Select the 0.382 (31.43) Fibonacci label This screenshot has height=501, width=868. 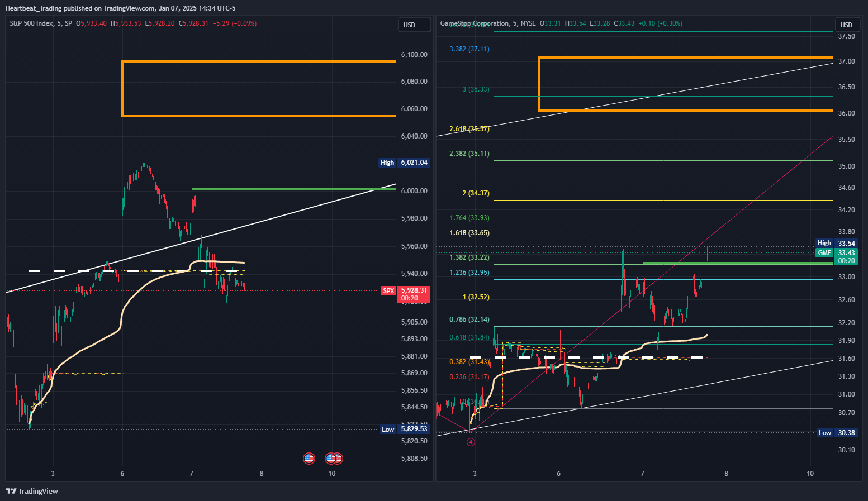click(469, 362)
